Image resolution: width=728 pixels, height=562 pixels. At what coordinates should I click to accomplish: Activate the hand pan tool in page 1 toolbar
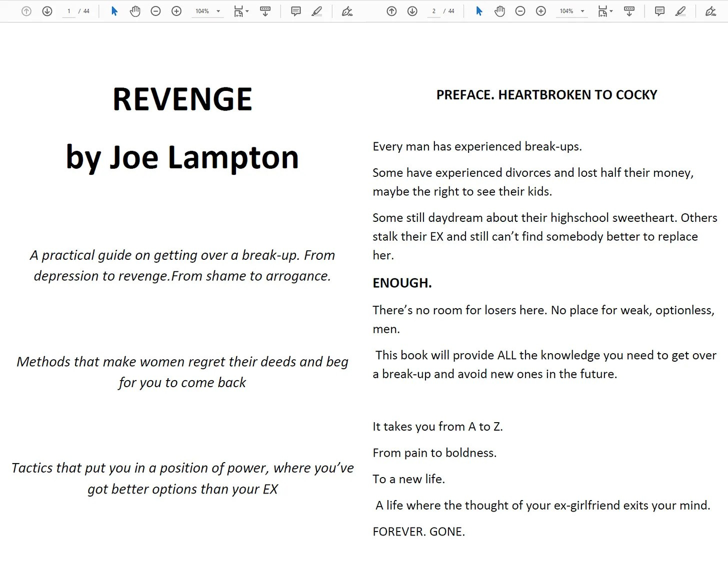135,11
